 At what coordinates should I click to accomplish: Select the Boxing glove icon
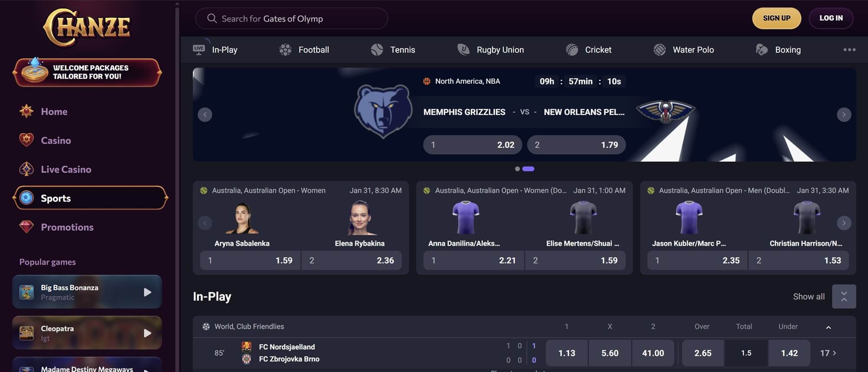click(762, 50)
